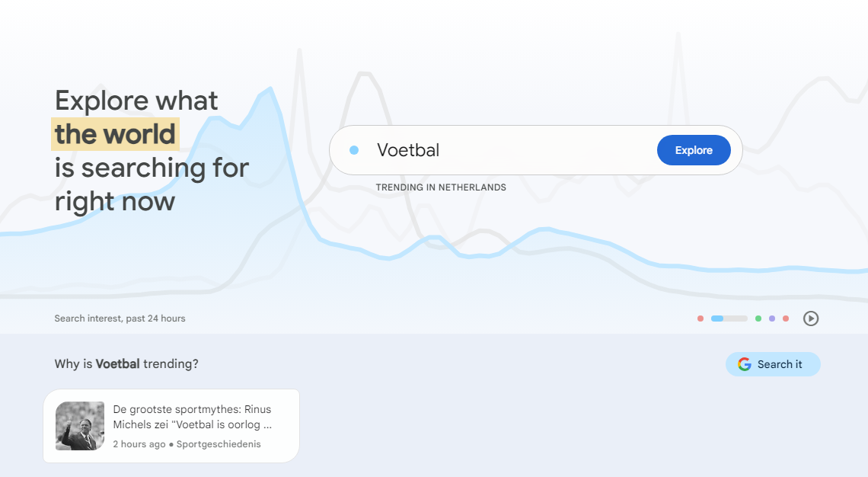Click the Google G logo on Search it

[x=744, y=364]
